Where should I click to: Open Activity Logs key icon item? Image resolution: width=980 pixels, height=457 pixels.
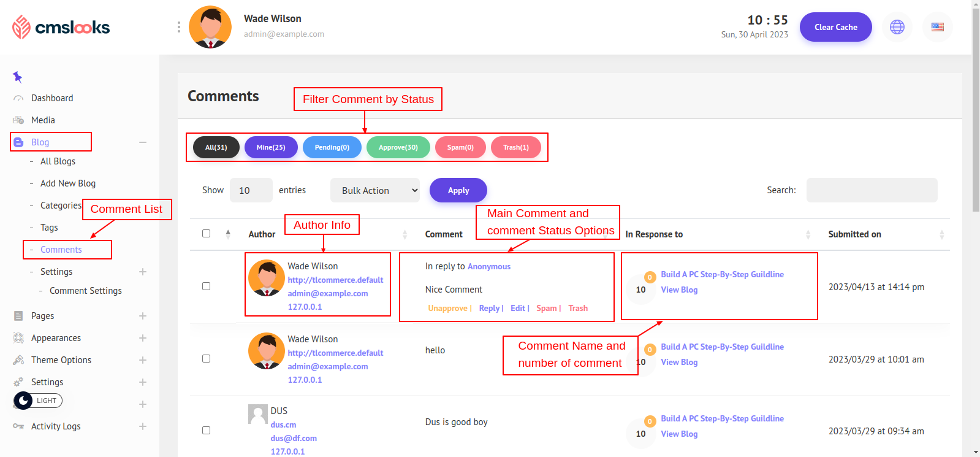18,426
